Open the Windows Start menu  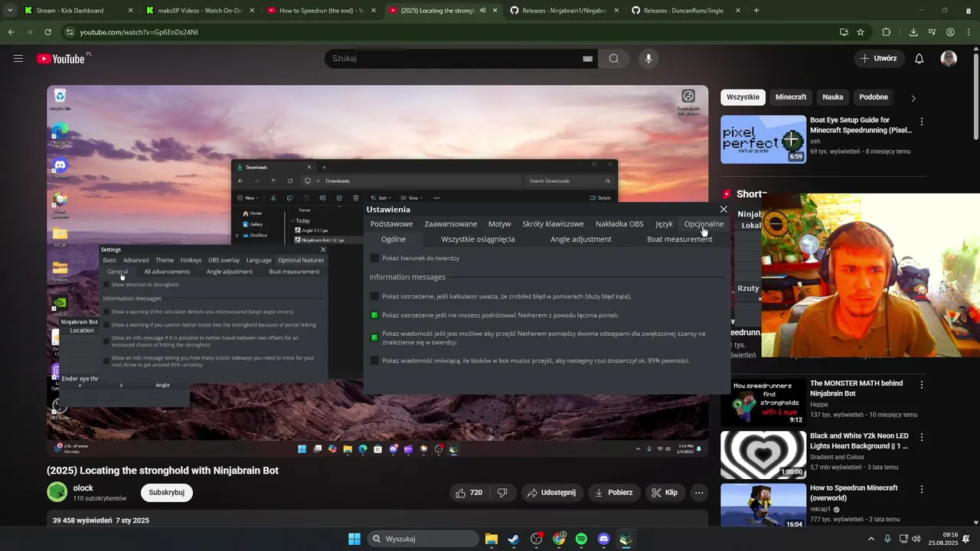(x=354, y=539)
